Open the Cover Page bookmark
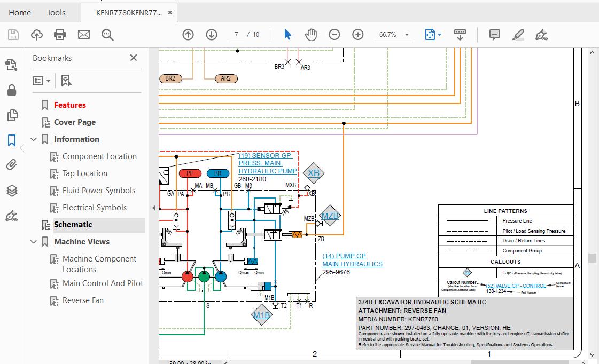599x364 pixels. coord(75,122)
